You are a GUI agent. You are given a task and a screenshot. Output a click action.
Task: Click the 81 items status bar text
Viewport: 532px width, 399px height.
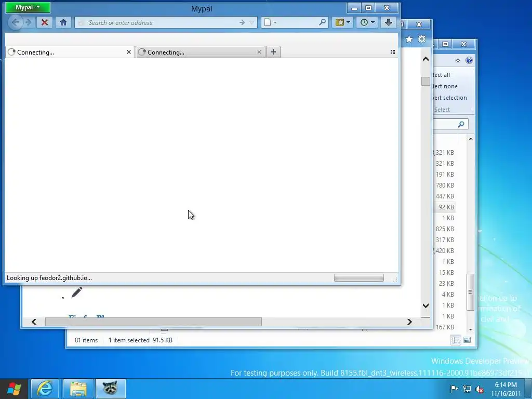tap(86, 340)
